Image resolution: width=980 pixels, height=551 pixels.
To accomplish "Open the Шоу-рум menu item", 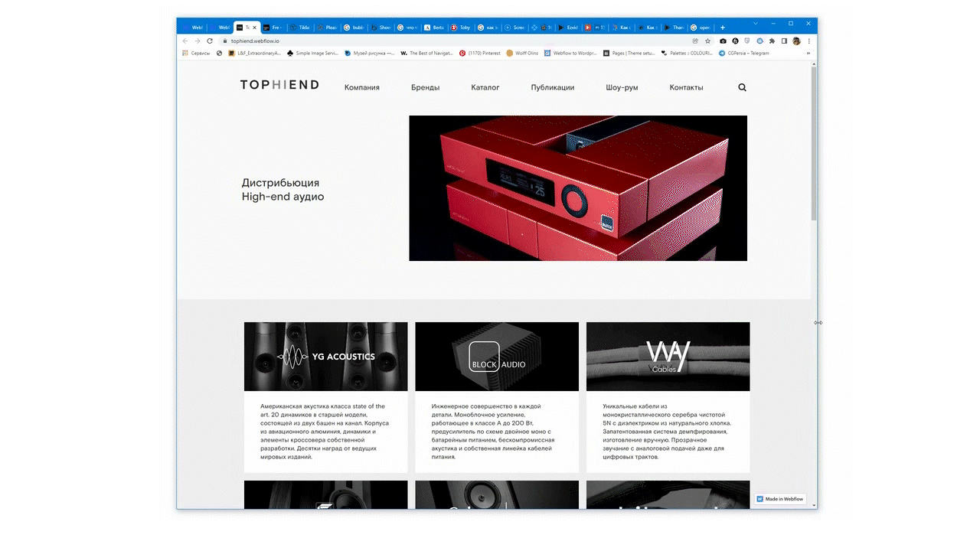I will tap(622, 87).
